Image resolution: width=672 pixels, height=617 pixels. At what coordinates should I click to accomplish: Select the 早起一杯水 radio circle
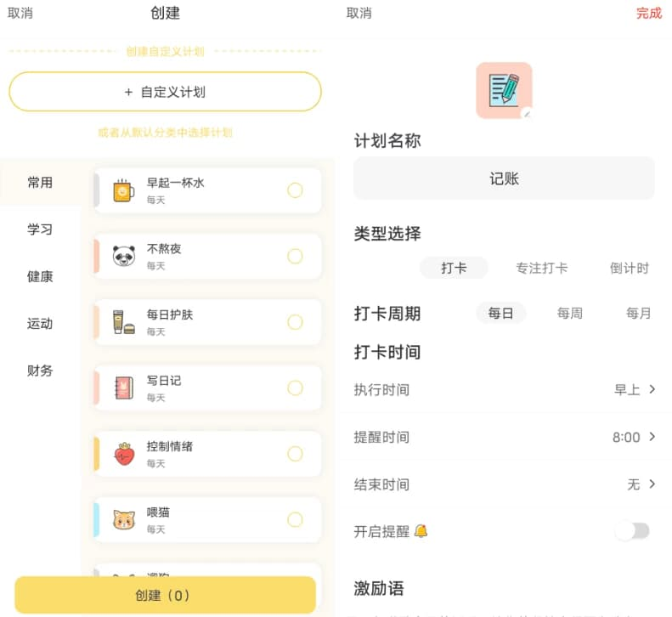tap(295, 190)
